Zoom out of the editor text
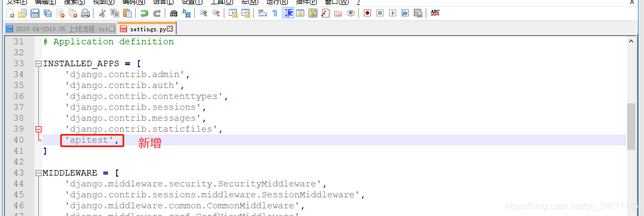 click(216, 13)
